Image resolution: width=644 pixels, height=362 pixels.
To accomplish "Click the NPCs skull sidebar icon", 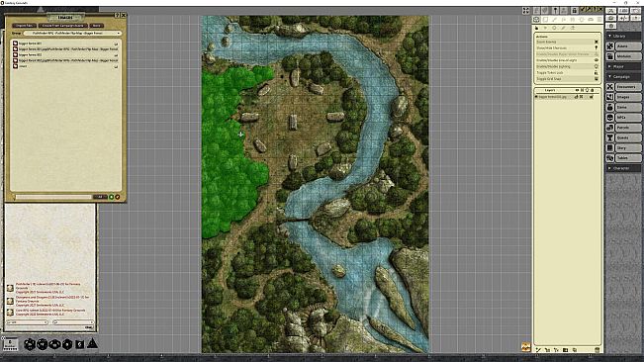I will coord(610,118).
